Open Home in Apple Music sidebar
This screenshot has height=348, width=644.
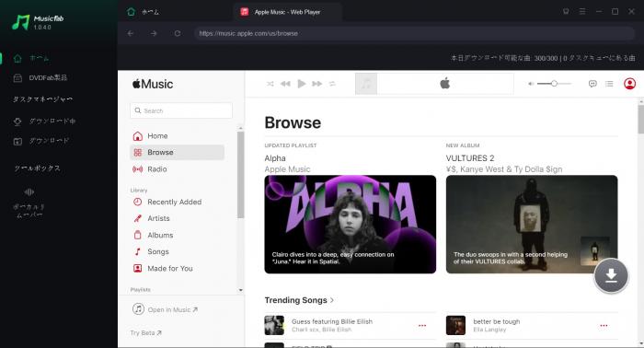pyautogui.click(x=177, y=136)
